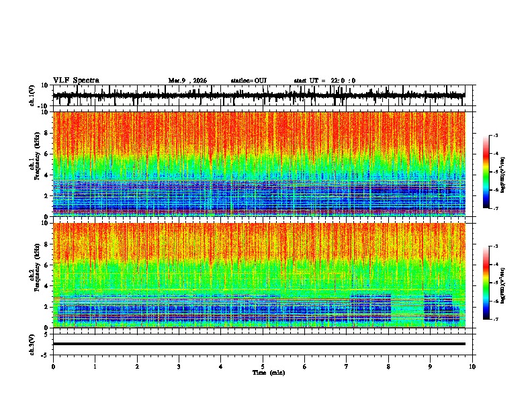
Task: Click the station label "station=OUJ"
Action: [x=249, y=81]
